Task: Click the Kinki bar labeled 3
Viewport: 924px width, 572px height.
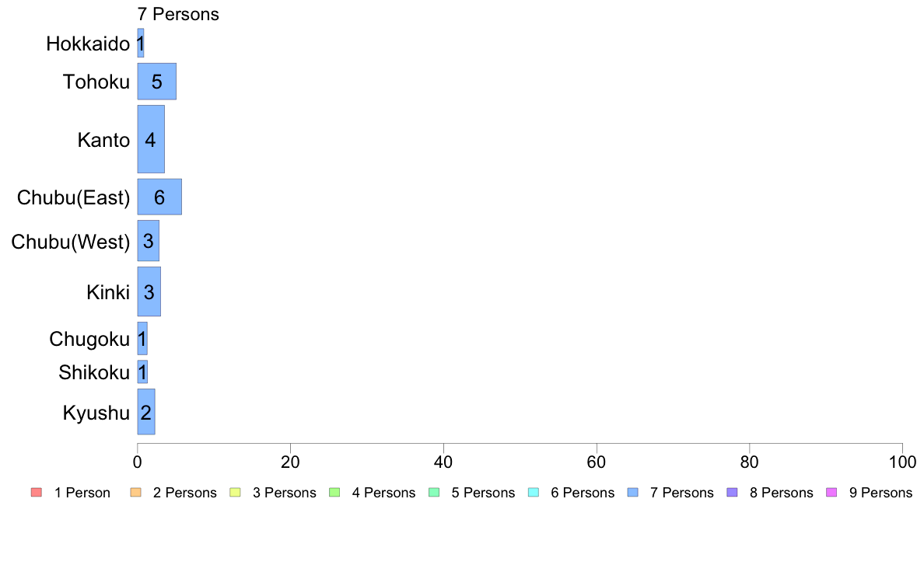Action: [x=149, y=291]
